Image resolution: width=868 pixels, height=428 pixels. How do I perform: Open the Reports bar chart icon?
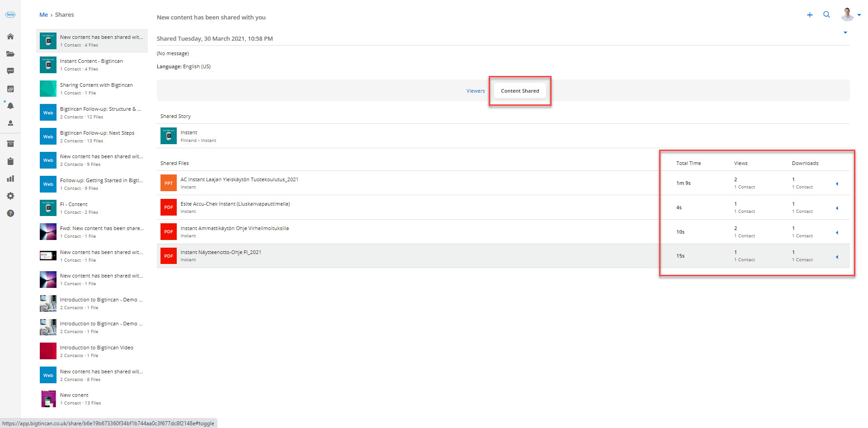coord(10,179)
